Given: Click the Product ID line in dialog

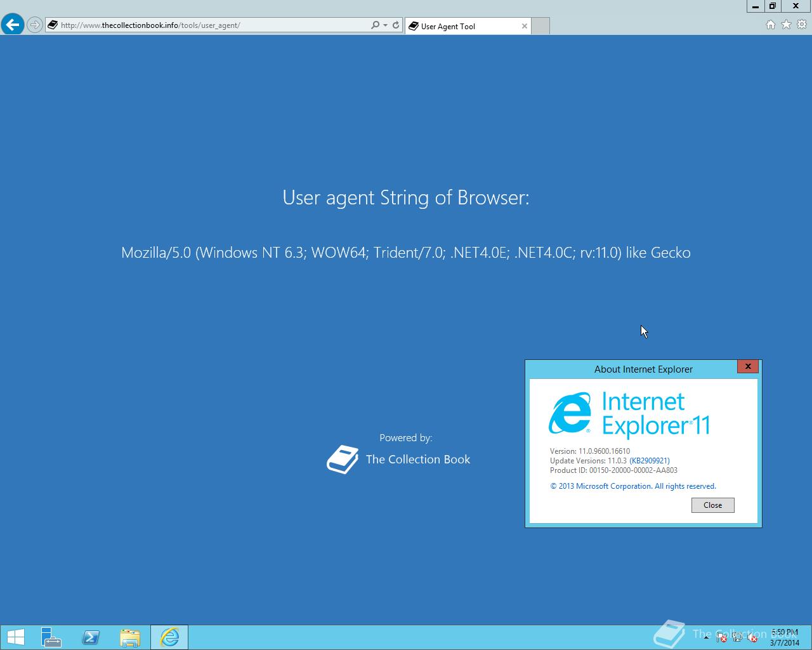Looking at the screenshot, I should point(613,470).
